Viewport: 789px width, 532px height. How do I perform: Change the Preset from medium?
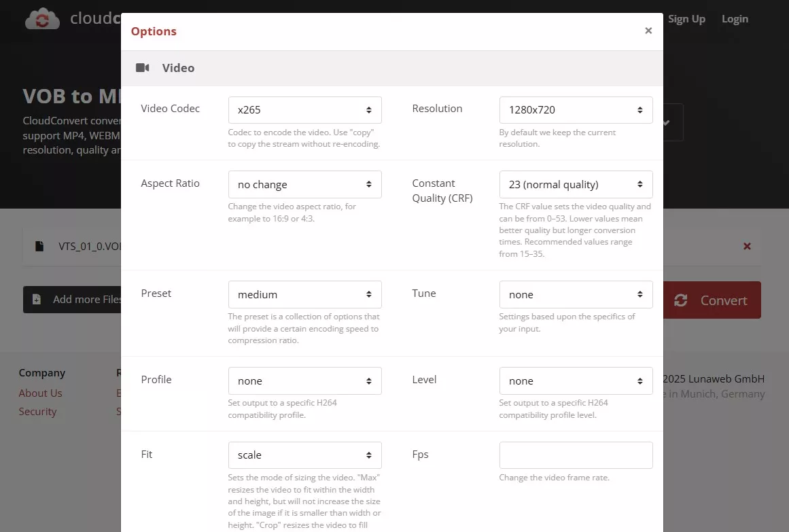304,294
